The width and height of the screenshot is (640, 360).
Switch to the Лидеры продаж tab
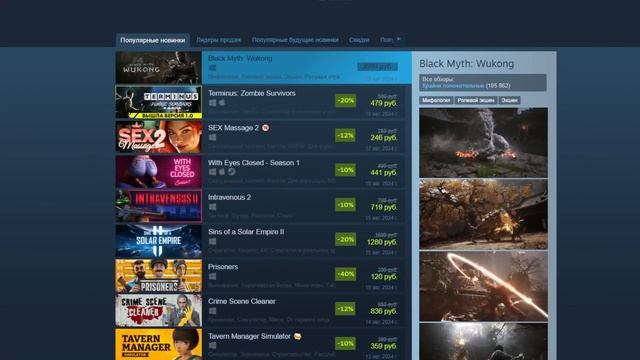[219, 40]
